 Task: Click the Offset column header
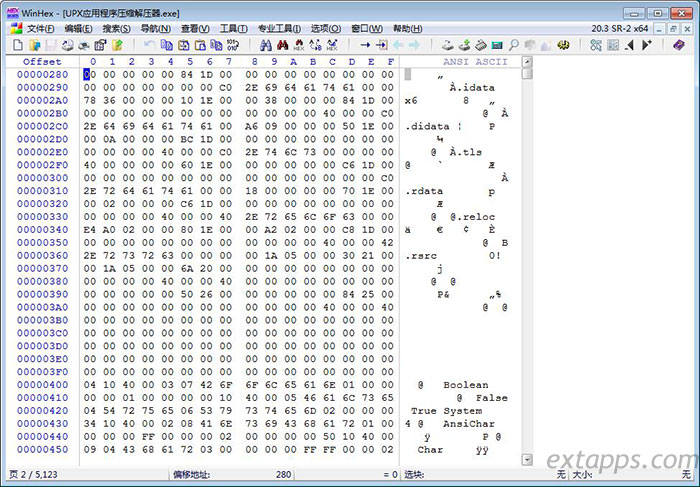pyautogui.click(x=42, y=62)
